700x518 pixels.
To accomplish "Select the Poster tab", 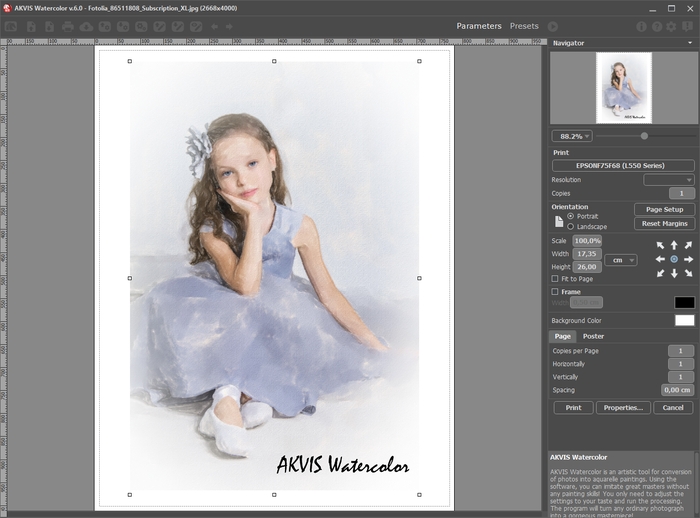I will pos(593,336).
